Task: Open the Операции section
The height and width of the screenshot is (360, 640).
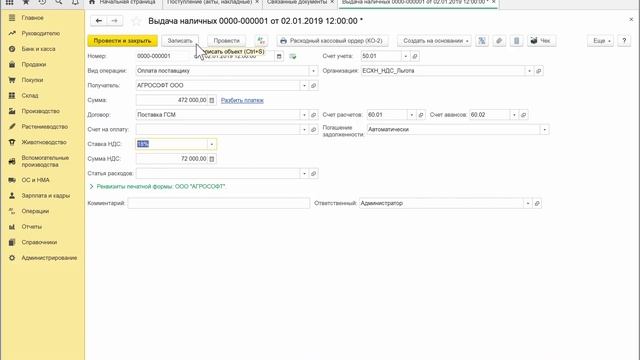Action: [35, 211]
